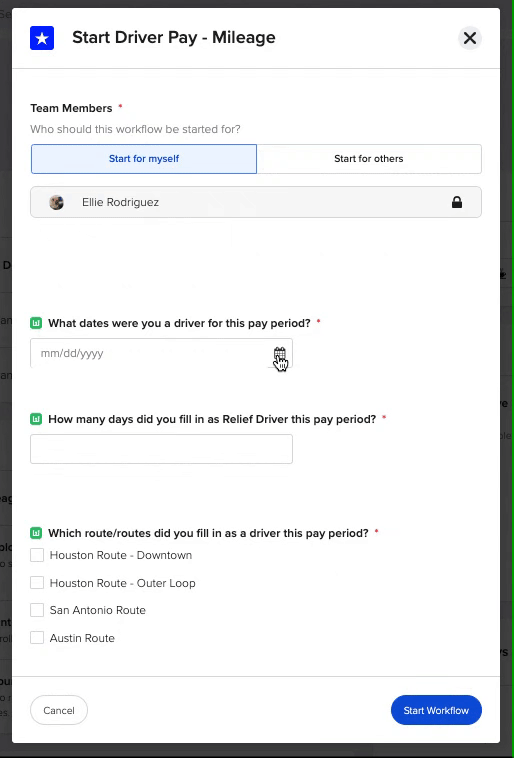Check Houston Route - Outer Loop
The image size is (514, 758).
coord(37,583)
